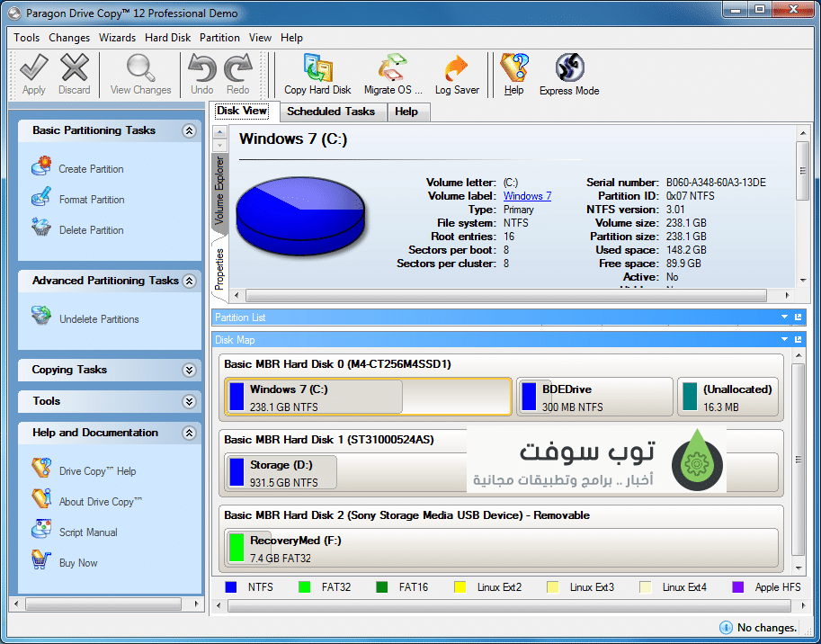This screenshot has height=644, width=821.
Task: Select the BDEDrive partition block
Action: (594, 397)
